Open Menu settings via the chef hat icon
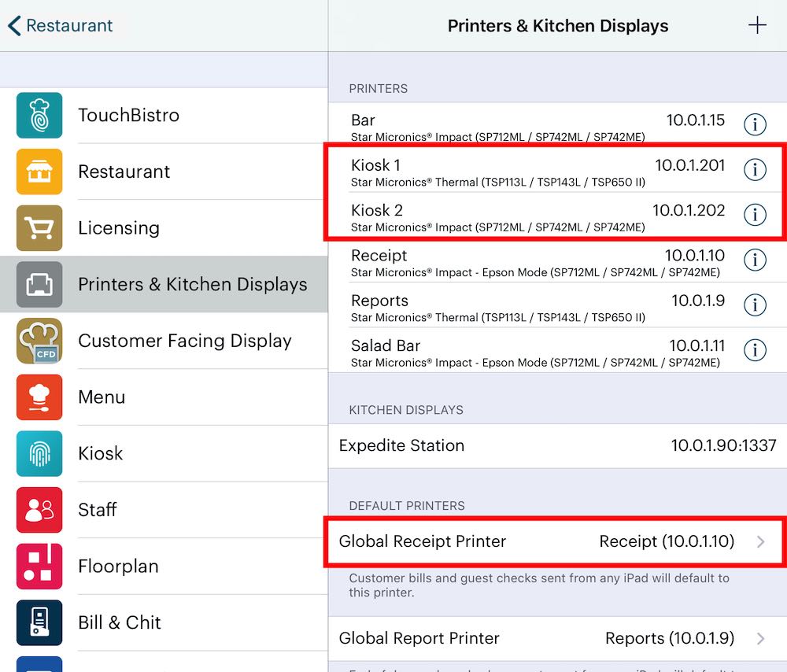Image resolution: width=787 pixels, height=672 pixels. pyautogui.click(x=39, y=397)
